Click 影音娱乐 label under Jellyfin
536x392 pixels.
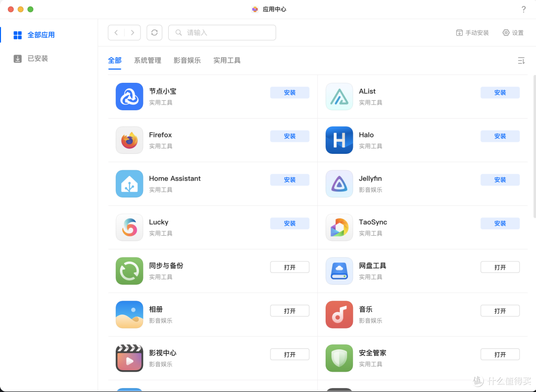tap(371, 190)
